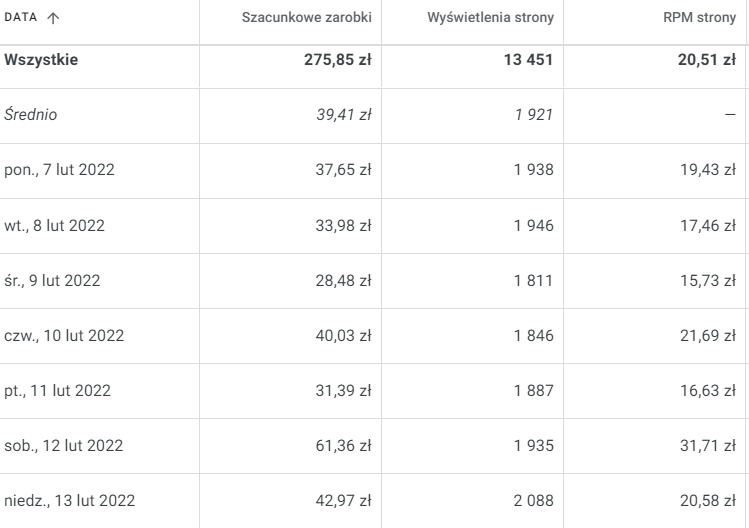This screenshot has height=528, width=749.
Task: Select the niedz., 13 lut 2022 row
Action: [69, 500]
